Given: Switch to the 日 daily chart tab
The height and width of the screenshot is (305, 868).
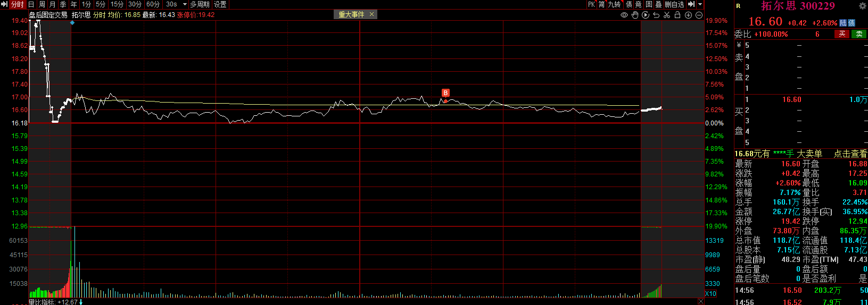Looking at the screenshot, I should [x=31, y=4].
